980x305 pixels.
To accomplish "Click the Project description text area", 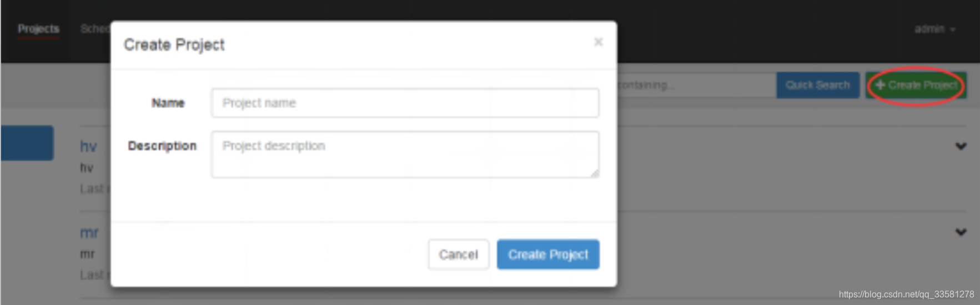I will 405,154.
